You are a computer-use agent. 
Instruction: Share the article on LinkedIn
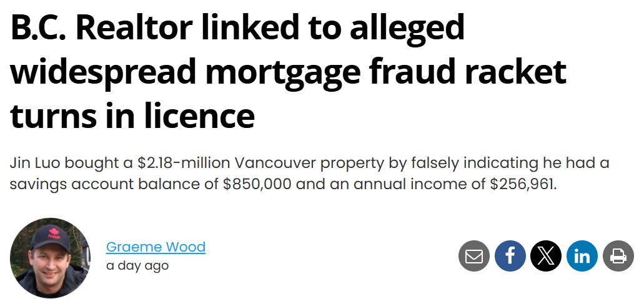(582, 256)
